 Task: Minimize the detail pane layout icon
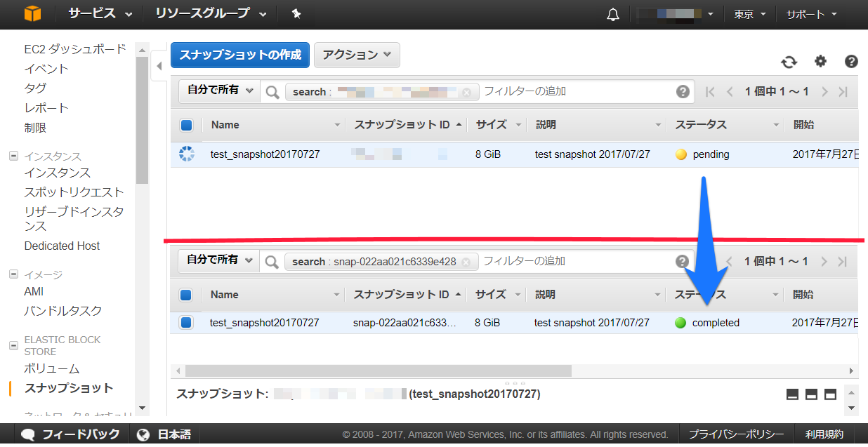793,394
